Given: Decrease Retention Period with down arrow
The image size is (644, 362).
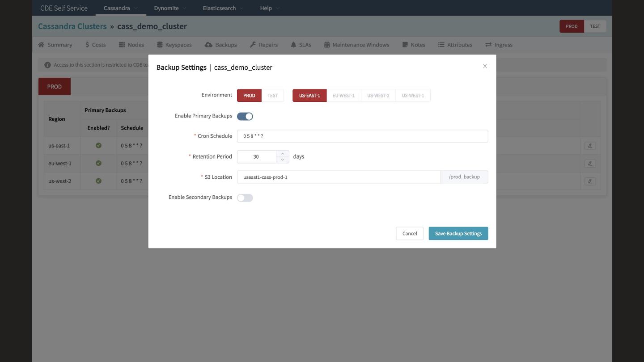Looking at the screenshot, I should (x=283, y=160).
